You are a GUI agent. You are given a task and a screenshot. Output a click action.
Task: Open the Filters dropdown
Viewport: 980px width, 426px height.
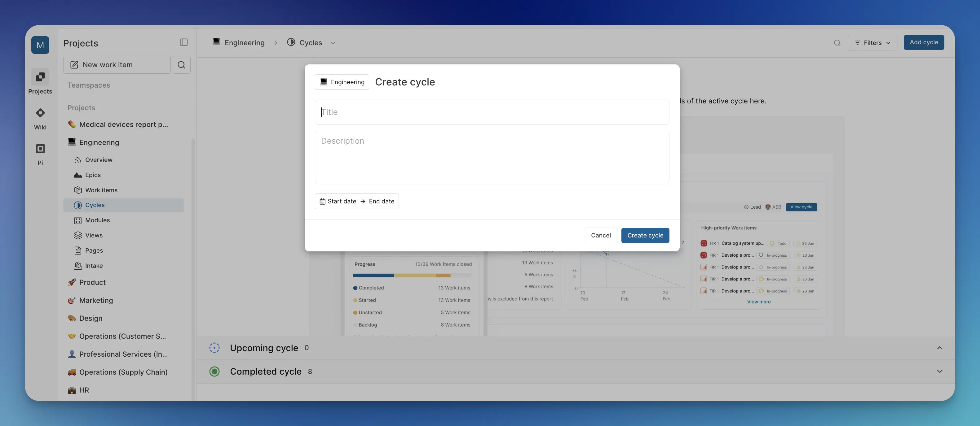click(x=872, y=42)
